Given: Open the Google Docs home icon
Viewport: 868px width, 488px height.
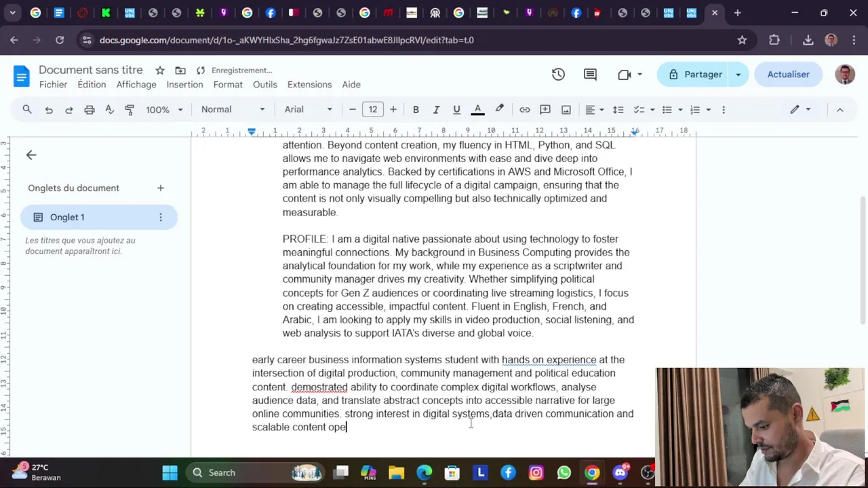Looking at the screenshot, I should pyautogui.click(x=21, y=77).
